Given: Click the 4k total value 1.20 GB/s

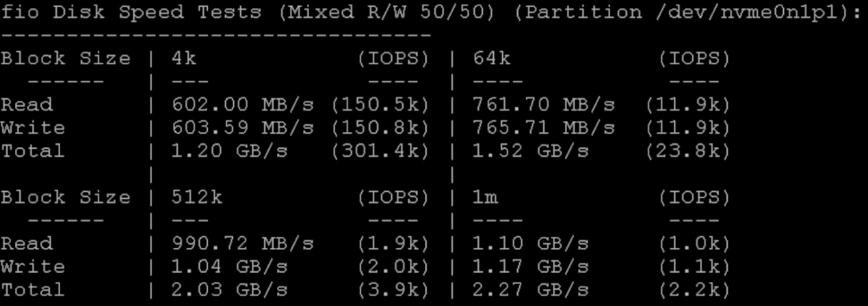Looking at the screenshot, I should [x=229, y=151].
